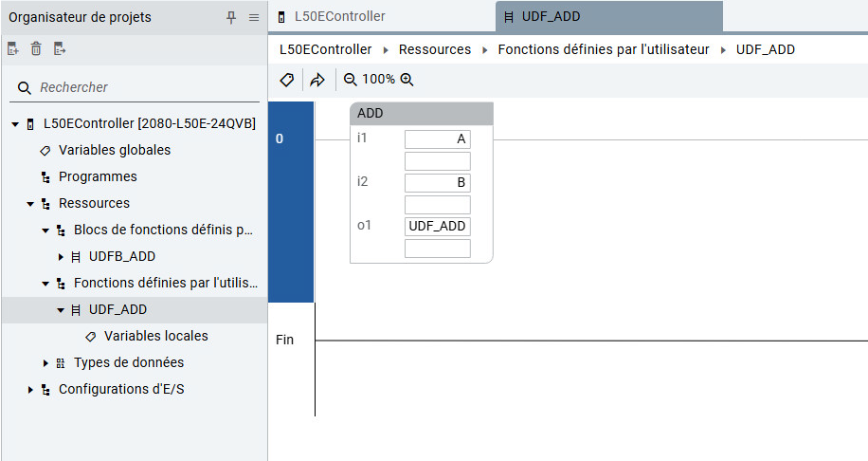Expand the UDFB_ADD tree node

[x=61, y=257]
